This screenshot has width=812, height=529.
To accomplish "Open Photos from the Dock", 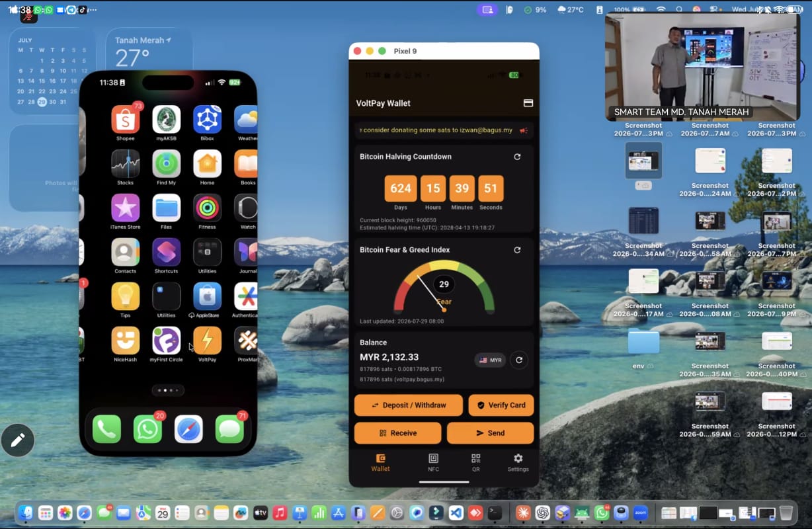I will coord(65,512).
